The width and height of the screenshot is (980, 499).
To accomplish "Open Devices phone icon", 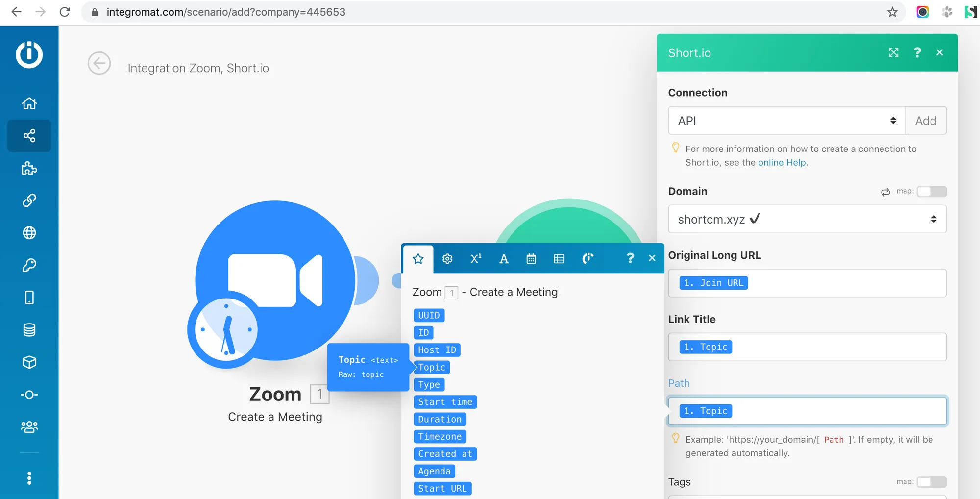I will coord(29,298).
